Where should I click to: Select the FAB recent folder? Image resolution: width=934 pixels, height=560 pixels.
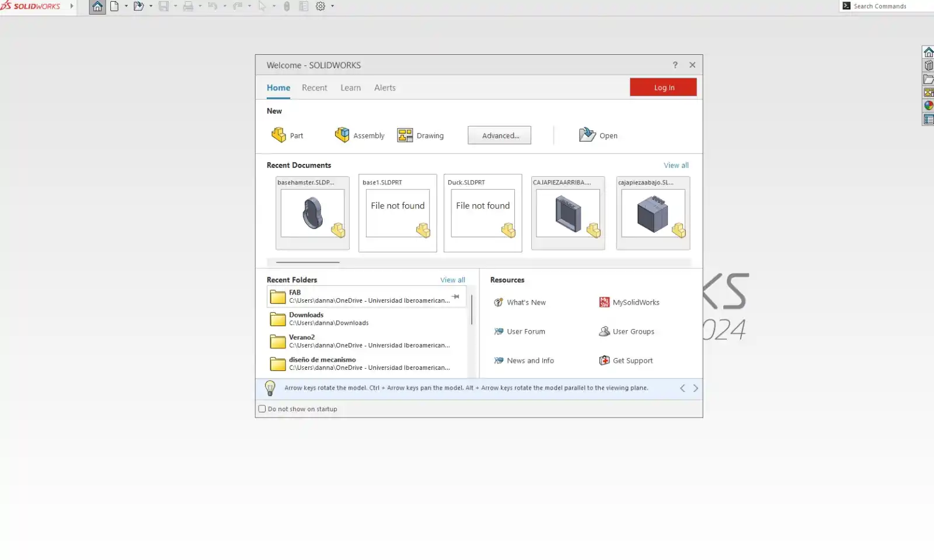[x=367, y=296]
